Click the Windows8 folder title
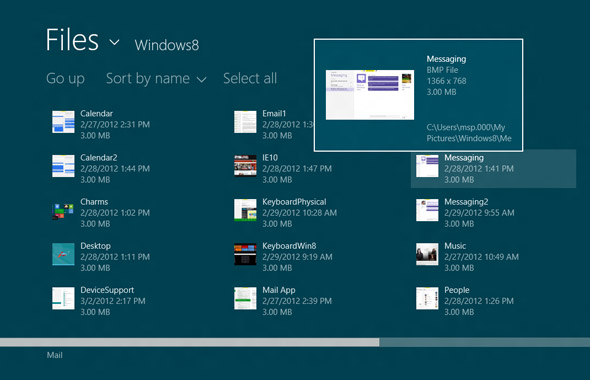This screenshot has width=590, height=380. tap(167, 45)
